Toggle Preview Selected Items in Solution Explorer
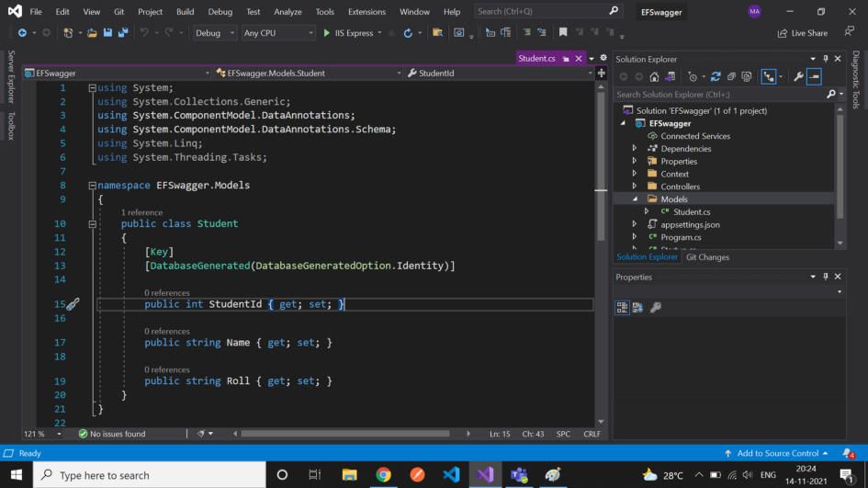Screen dimensions: 868x488 815,77
